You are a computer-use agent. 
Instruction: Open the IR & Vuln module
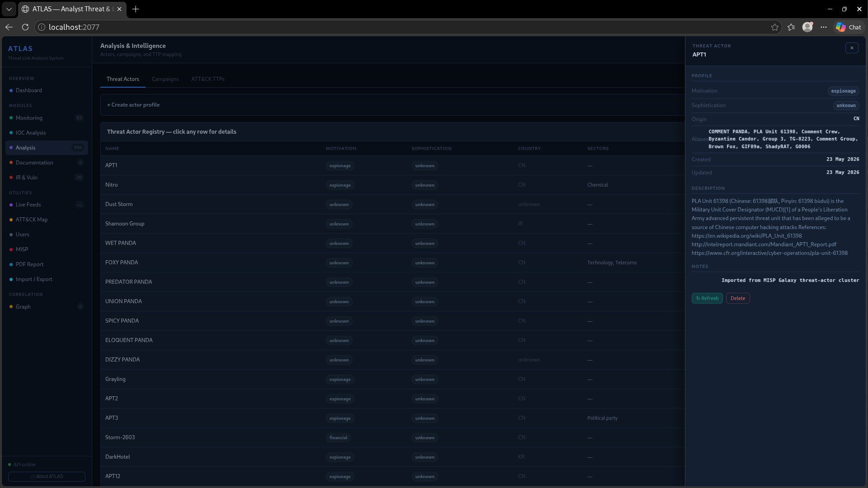click(47, 178)
